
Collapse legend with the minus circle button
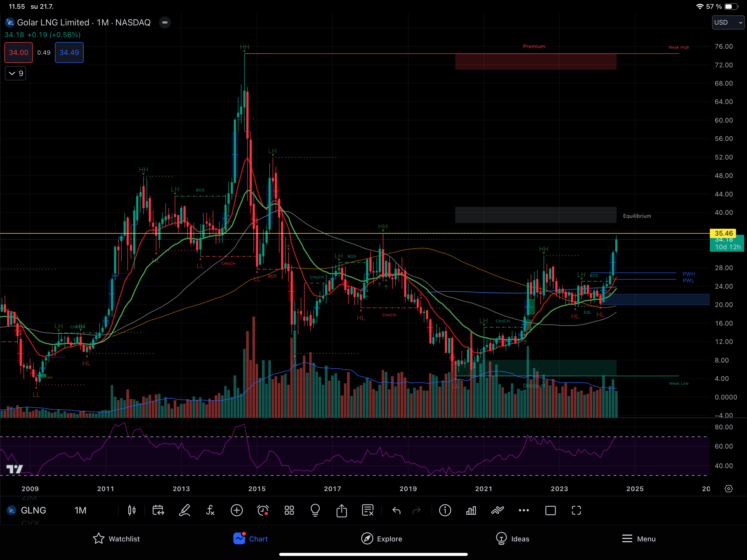(x=165, y=22)
